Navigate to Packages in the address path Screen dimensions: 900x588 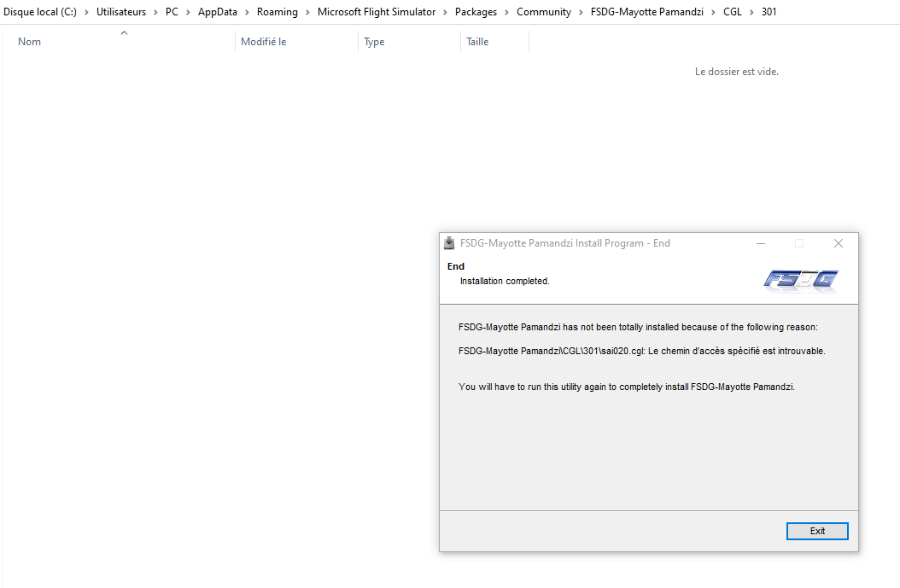[476, 12]
